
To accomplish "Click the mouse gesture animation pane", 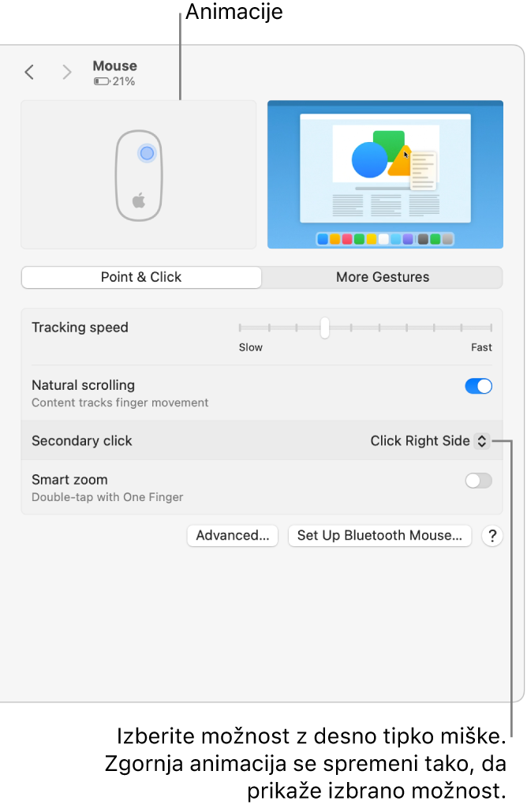I will point(139,174).
